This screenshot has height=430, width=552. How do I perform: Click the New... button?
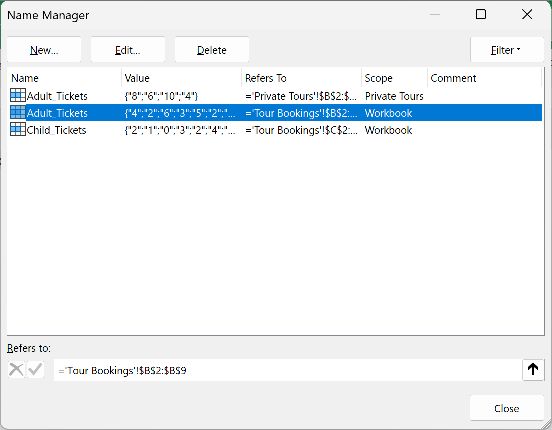coord(44,50)
